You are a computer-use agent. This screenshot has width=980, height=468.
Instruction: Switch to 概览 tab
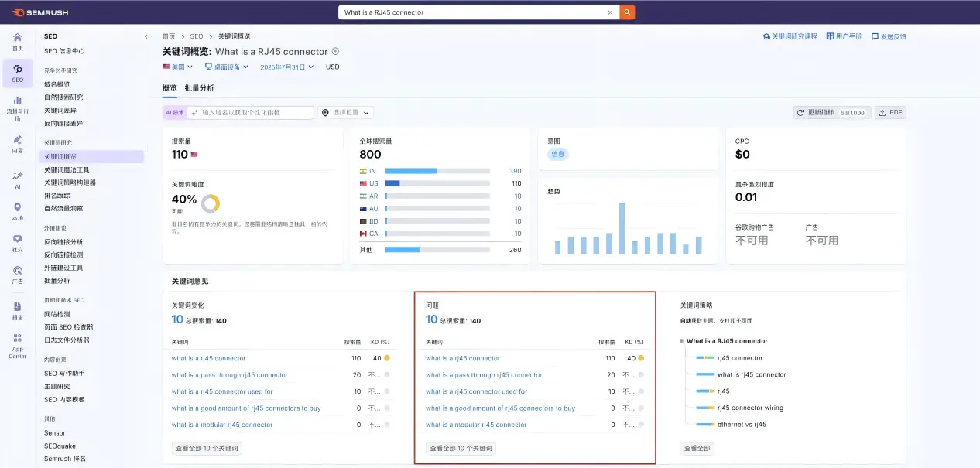pyautogui.click(x=170, y=88)
